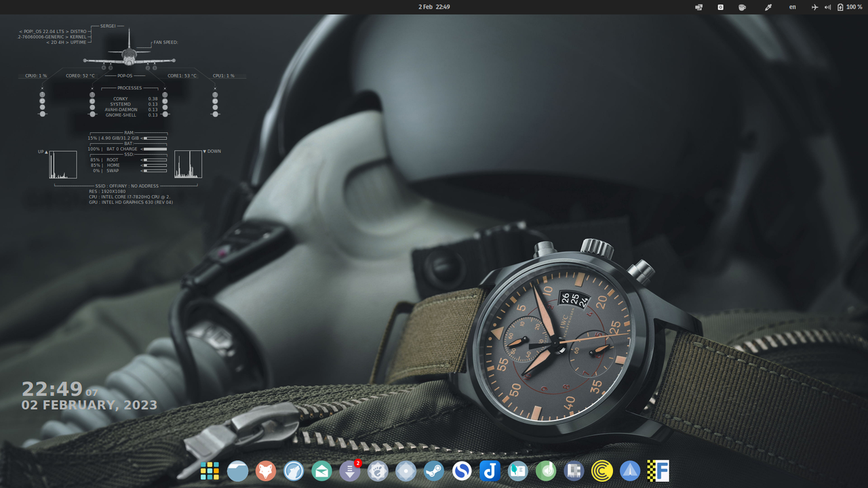
Task: Toggle caffeine mode via the coffee cup
Action: coord(742,7)
